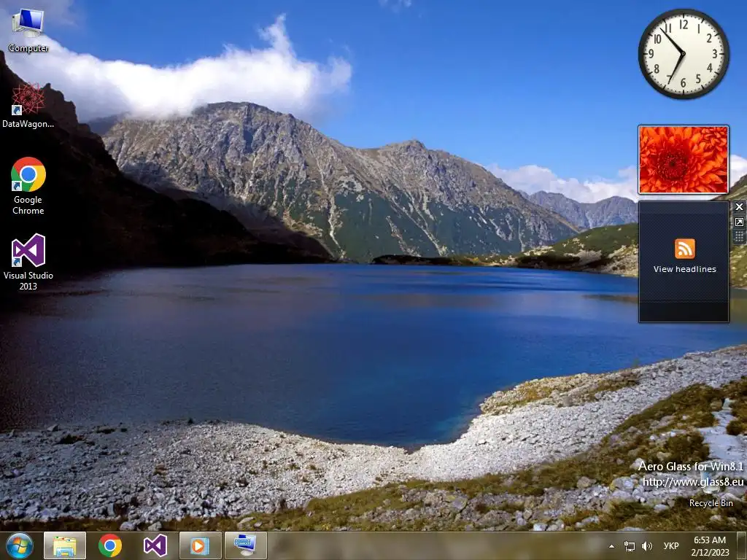This screenshot has height=560, width=747.
Task: Open the on-screen keyboard taskbar icon
Action: click(x=245, y=545)
